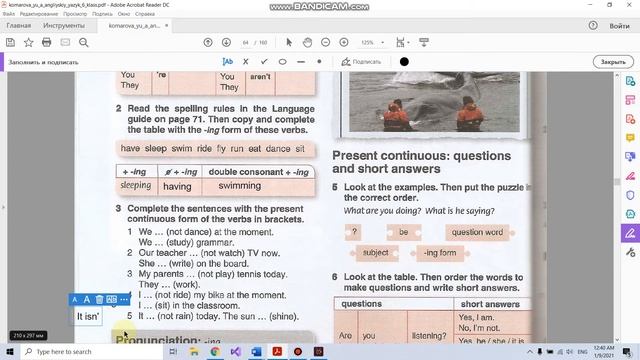
Task: Select the cross mark tool
Action: pos(246,62)
